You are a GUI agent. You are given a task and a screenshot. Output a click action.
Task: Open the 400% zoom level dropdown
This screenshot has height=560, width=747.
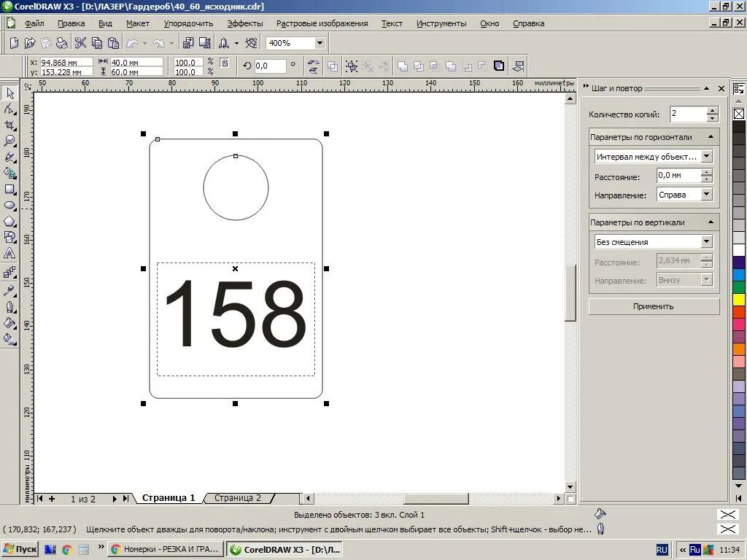pyautogui.click(x=320, y=43)
